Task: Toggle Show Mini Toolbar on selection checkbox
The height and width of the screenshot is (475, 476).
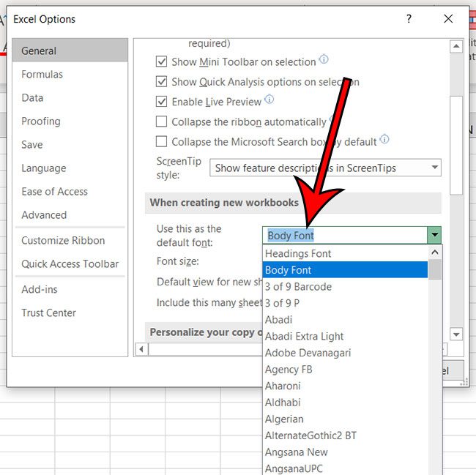Action: point(162,62)
